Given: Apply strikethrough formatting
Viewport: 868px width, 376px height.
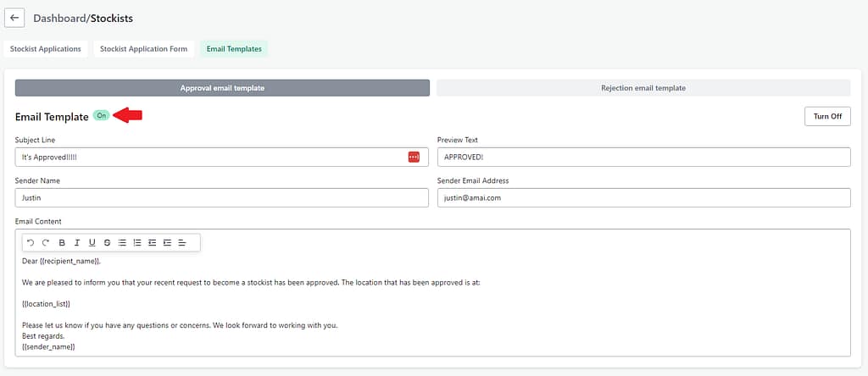Looking at the screenshot, I should (x=108, y=243).
